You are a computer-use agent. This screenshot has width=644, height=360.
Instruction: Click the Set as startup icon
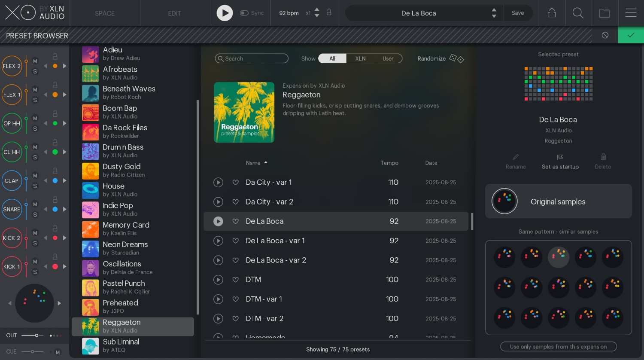(x=560, y=157)
